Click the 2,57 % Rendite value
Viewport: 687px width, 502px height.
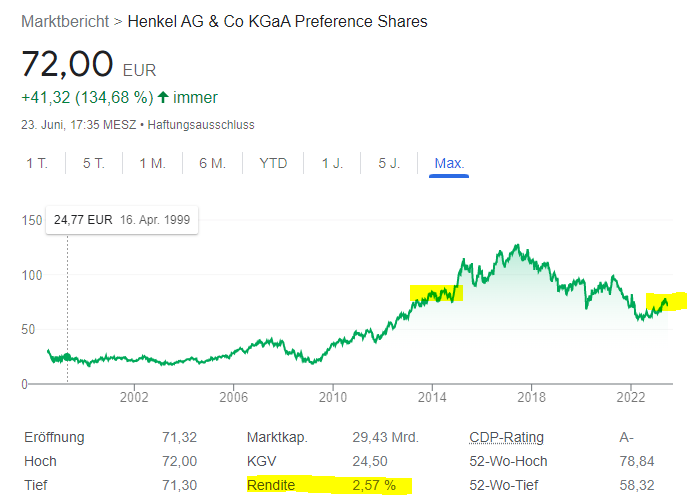[375, 485]
